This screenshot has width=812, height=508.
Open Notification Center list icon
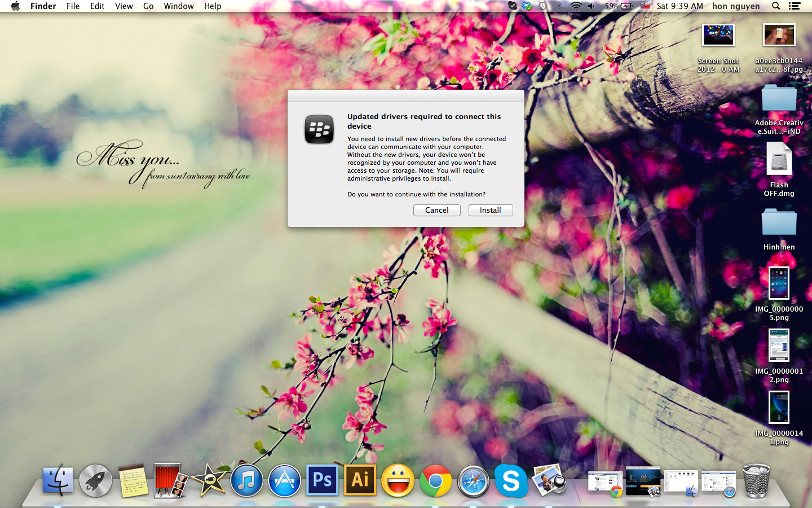point(795,6)
